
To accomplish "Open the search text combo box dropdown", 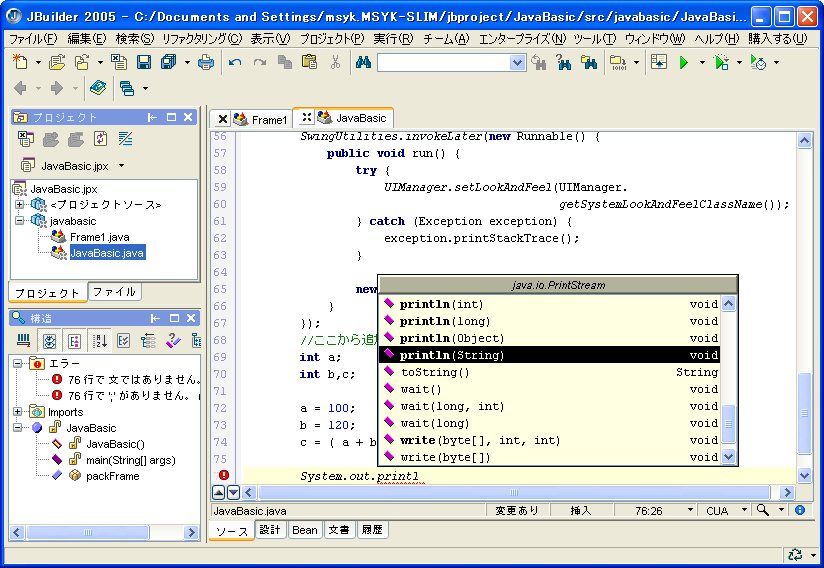I will pyautogui.click(x=517, y=63).
